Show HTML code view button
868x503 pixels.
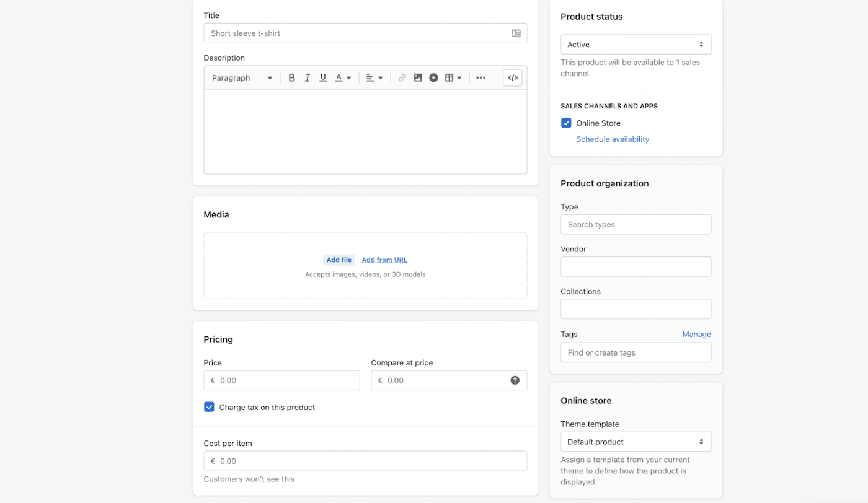[513, 78]
